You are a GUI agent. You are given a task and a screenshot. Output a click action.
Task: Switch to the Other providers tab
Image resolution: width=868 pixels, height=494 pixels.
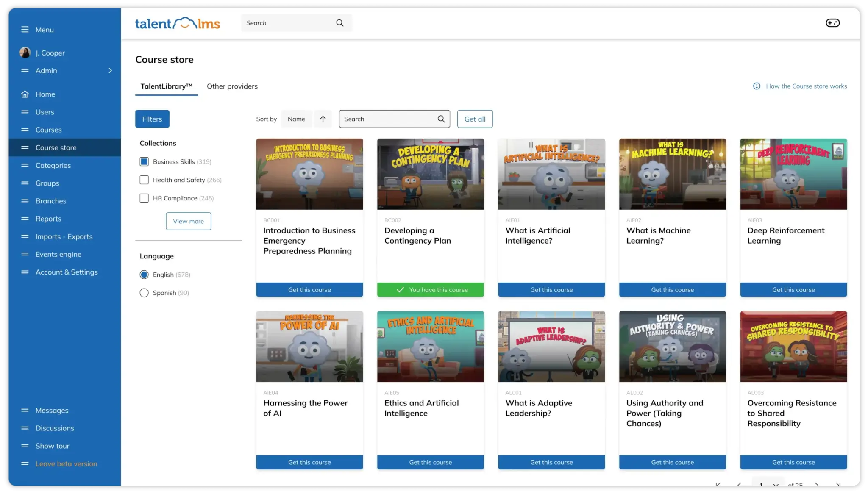[x=232, y=86]
